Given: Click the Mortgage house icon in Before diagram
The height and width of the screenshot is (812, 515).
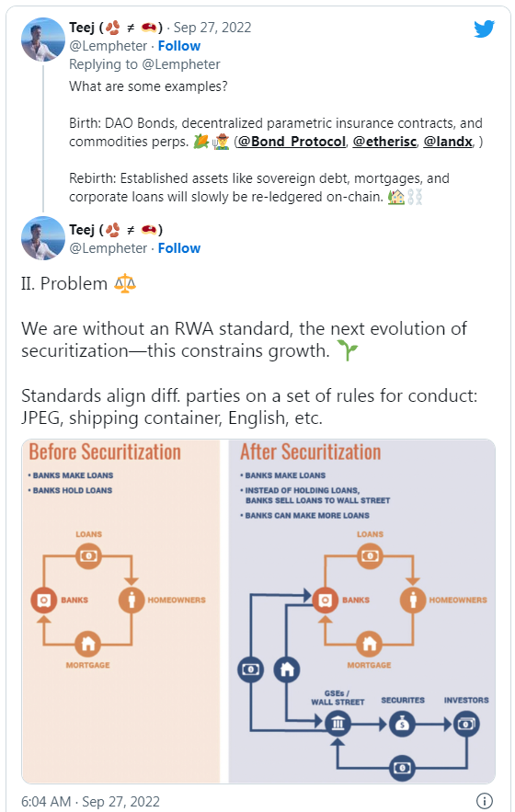Looking at the screenshot, I should coord(88,644).
